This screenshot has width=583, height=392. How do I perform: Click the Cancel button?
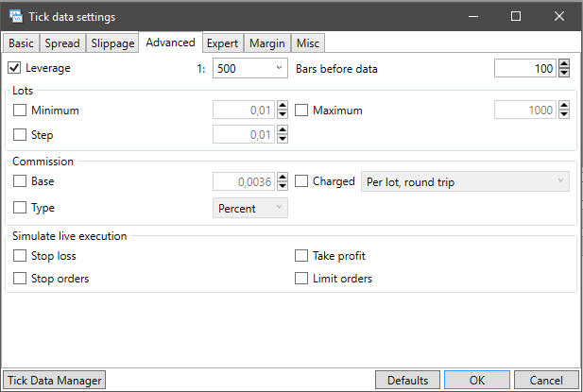[x=546, y=380]
